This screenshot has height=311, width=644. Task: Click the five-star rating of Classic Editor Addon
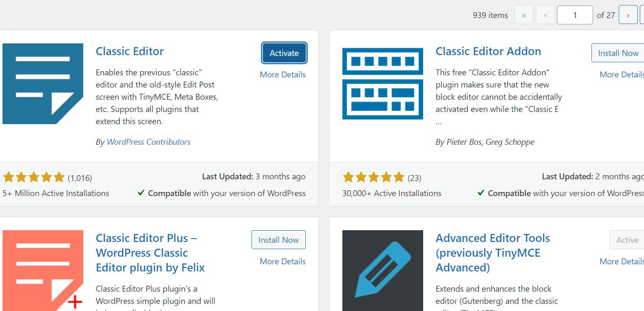point(373,178)
